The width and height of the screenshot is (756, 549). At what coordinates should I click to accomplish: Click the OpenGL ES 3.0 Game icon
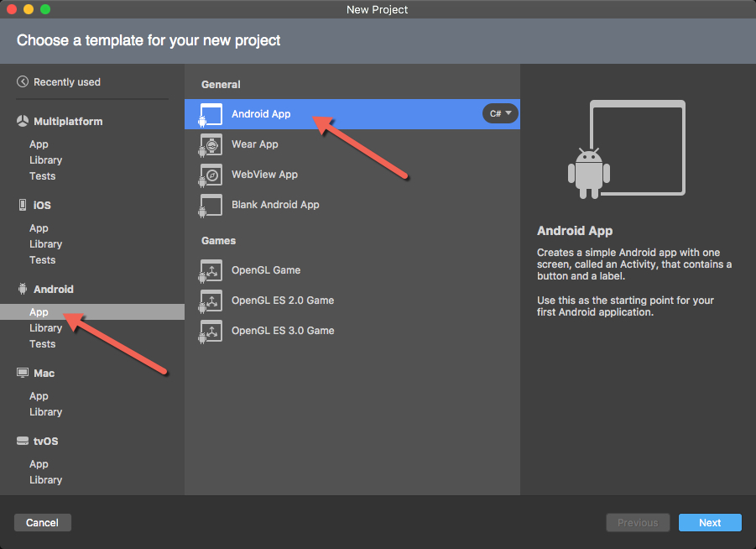pyautogui.click(x=211, y=331)
